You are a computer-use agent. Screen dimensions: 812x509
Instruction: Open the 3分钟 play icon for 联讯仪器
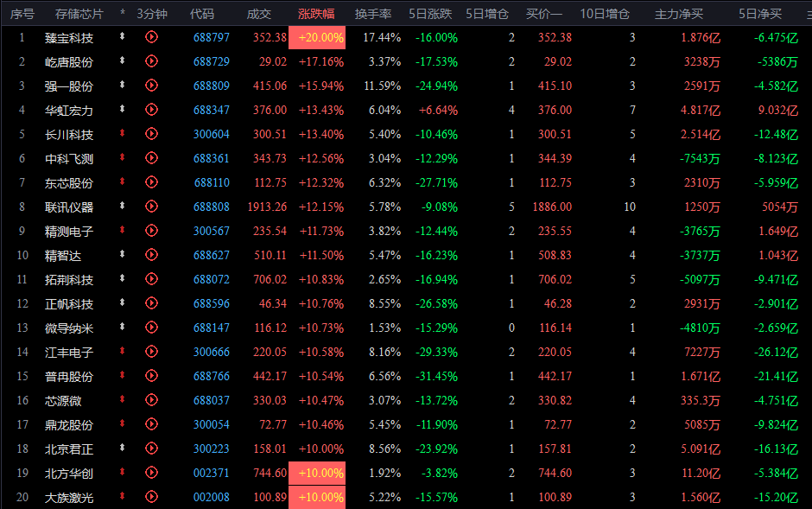[151, 206]
